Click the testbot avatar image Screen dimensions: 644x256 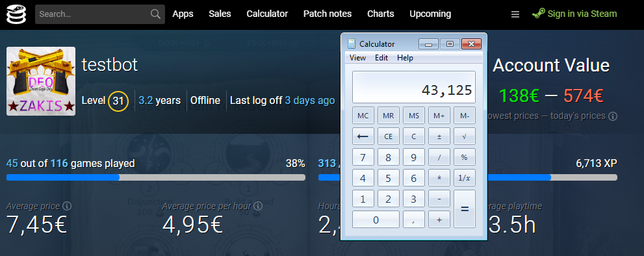[x=41, y=81]
